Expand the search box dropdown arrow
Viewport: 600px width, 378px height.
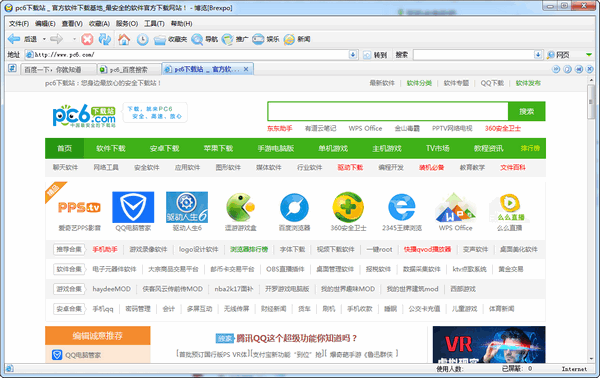click(538, 55)
